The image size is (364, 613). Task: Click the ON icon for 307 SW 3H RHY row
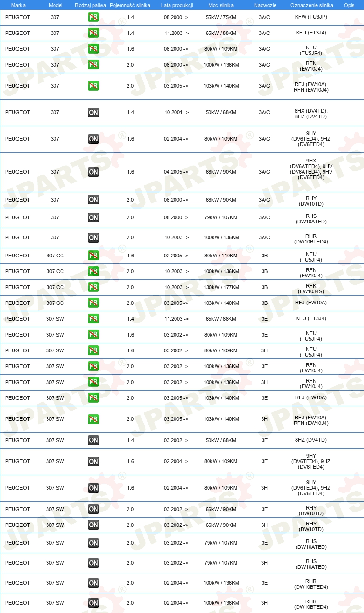tap(94, 525)
